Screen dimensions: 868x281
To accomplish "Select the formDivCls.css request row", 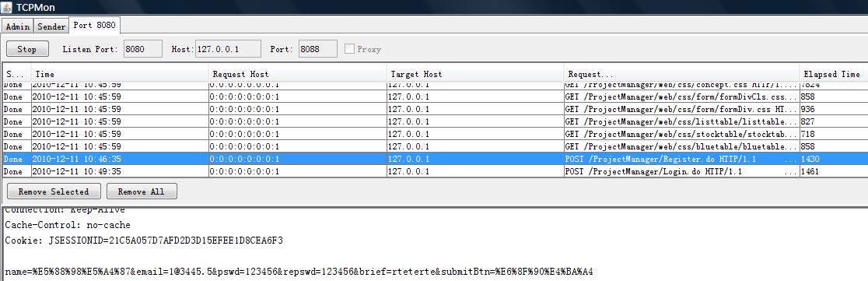I will (x=435, y=97).
